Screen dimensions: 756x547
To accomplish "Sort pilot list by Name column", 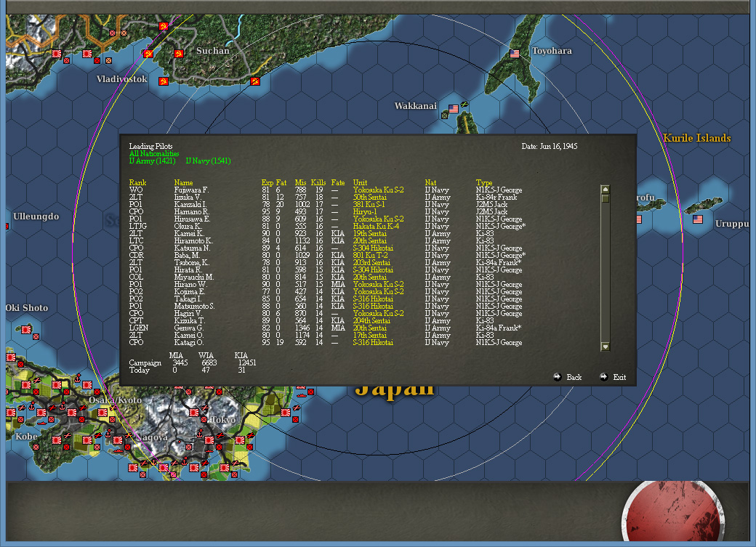I will click(x=183, y=182).
